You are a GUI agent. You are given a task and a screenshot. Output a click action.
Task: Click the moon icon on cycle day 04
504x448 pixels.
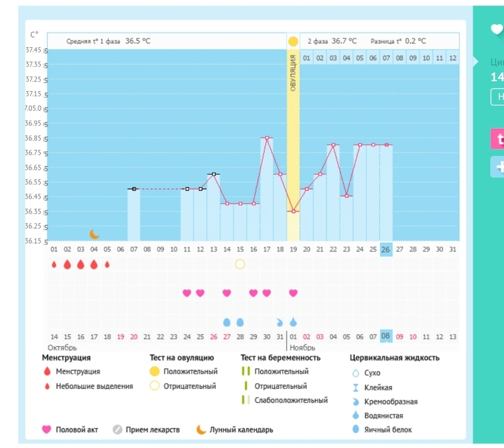coord(94,234)
